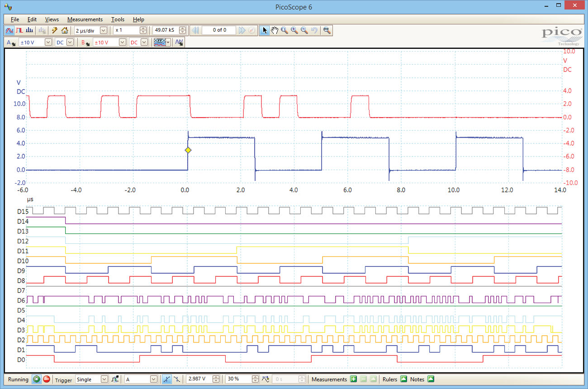588x389 pixels.
Task: Click the yellow trigger marker diamond
Action: point(188,150)
